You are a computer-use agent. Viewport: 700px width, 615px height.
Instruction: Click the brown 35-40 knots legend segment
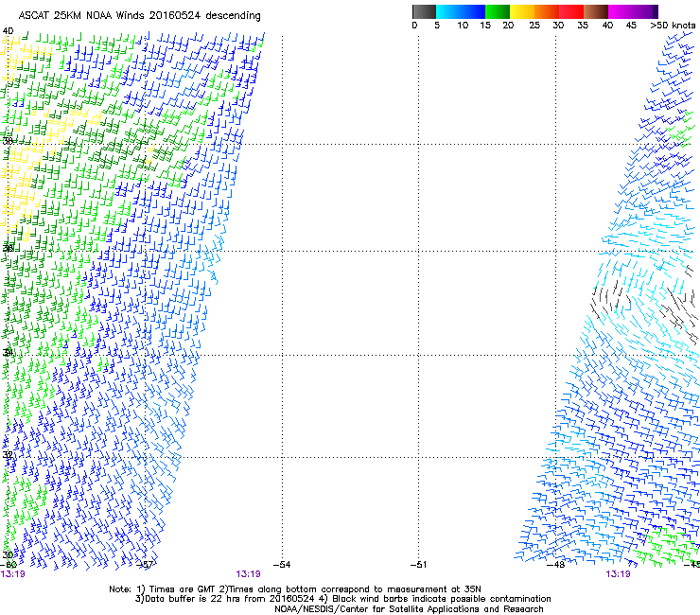click(596, 11)
